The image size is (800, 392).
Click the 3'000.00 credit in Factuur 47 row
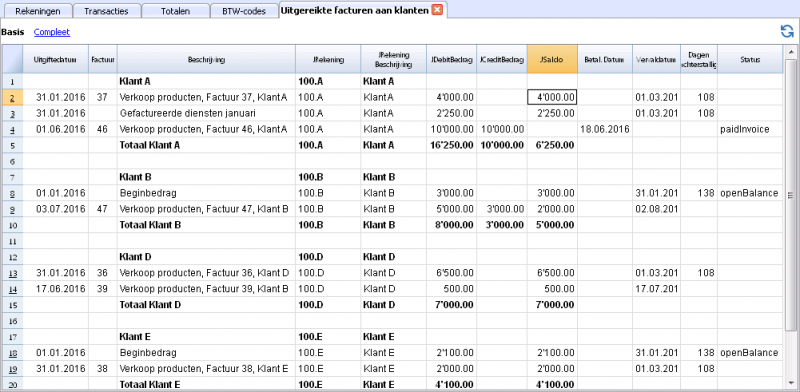[505, 209]
